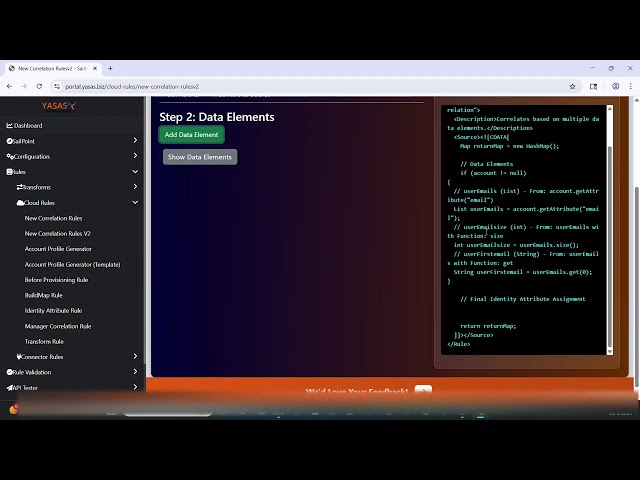Click the code preview scrollbar thumb

coord(610,247)
